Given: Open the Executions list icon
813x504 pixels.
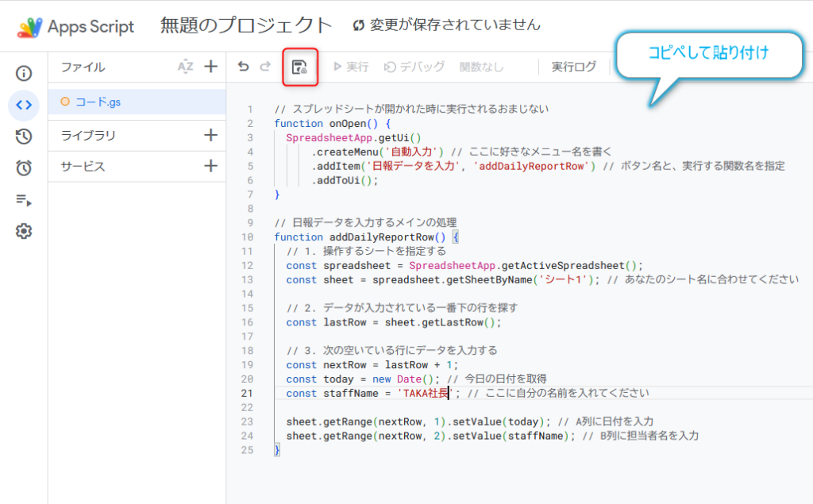Looking at the screenshot, I should point(24,200).
